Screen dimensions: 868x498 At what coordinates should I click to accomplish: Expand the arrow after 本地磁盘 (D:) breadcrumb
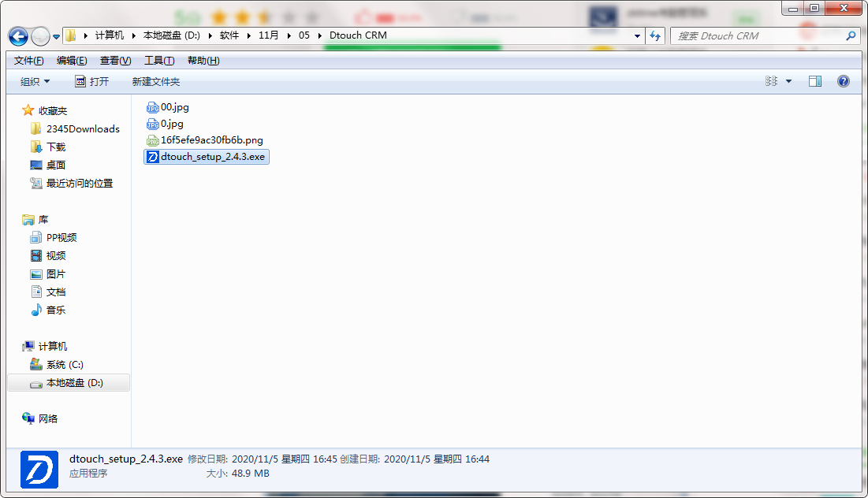pyautogui.click(x=210, y=35)
